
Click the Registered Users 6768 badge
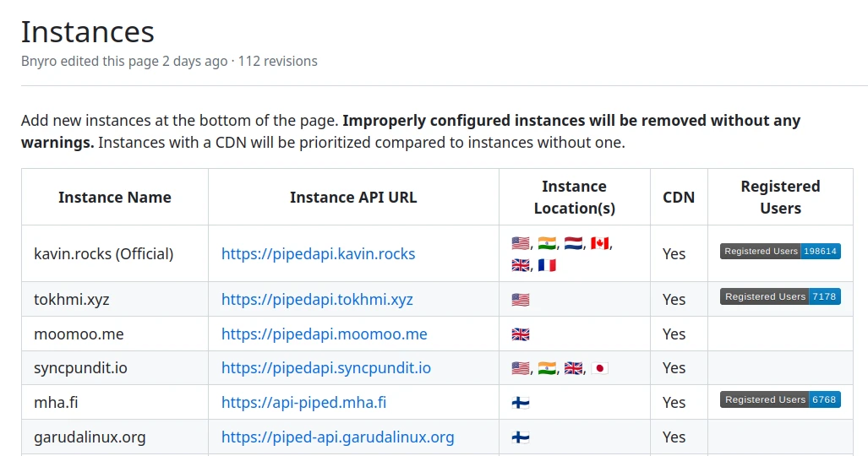point(780,399)
